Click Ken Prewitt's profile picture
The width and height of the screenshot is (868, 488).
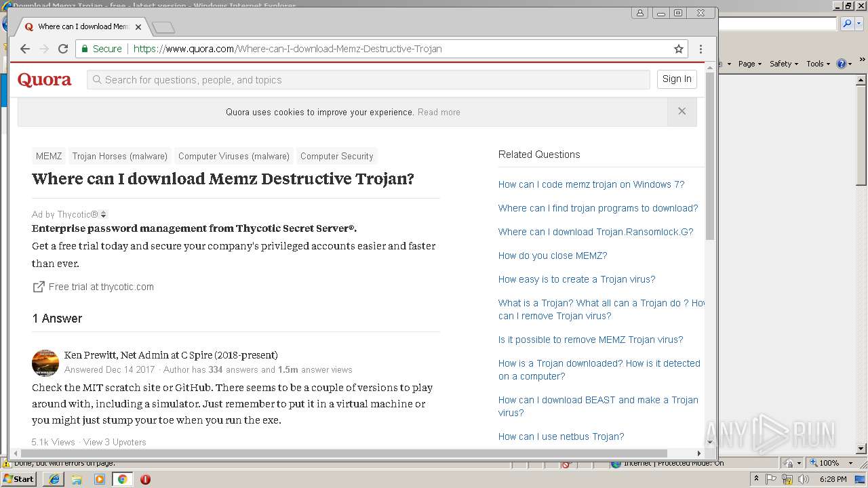pos(45,363)
